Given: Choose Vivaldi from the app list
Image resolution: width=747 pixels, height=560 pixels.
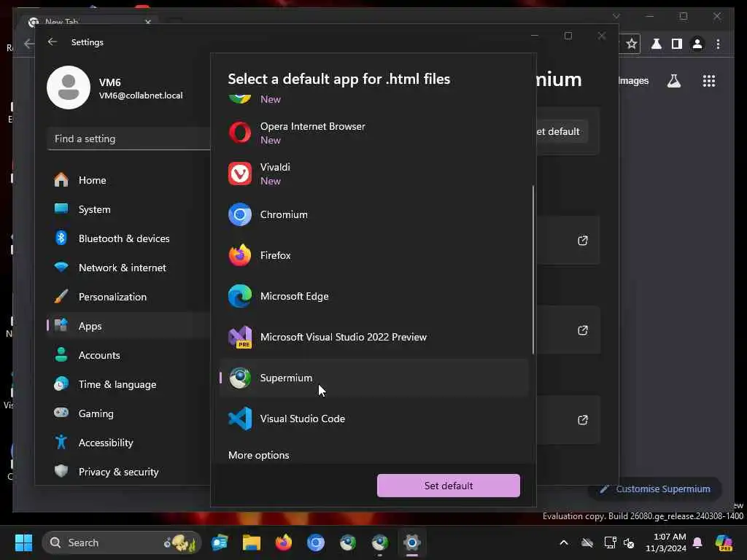Looking at the screenshot, I should [374, 174].
